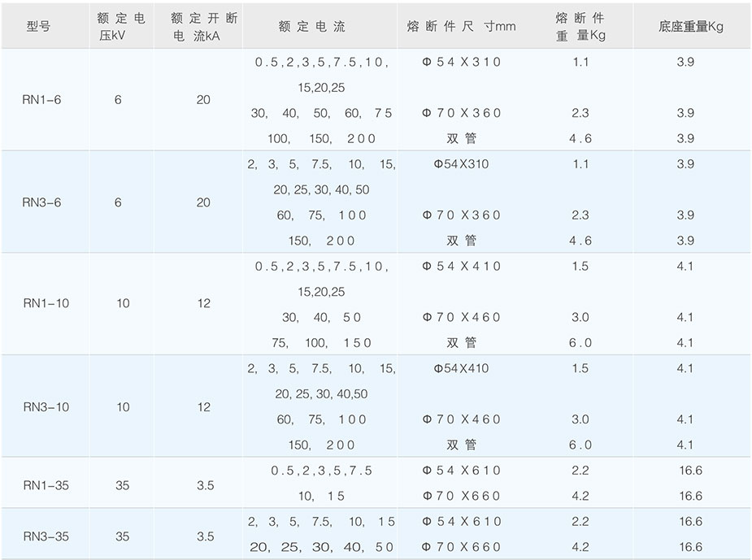
Task: Select the RN1-10 model cell
Action: point(46,304)
